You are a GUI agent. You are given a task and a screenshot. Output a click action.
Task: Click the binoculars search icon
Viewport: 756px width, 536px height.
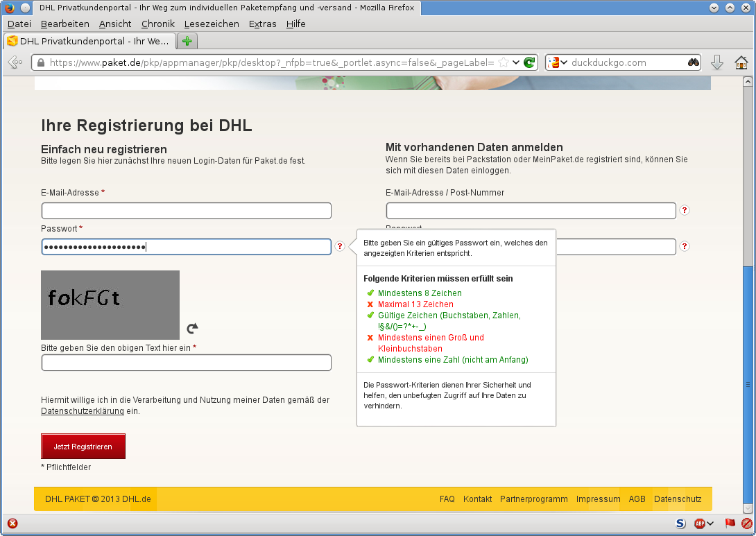point(694,62)
